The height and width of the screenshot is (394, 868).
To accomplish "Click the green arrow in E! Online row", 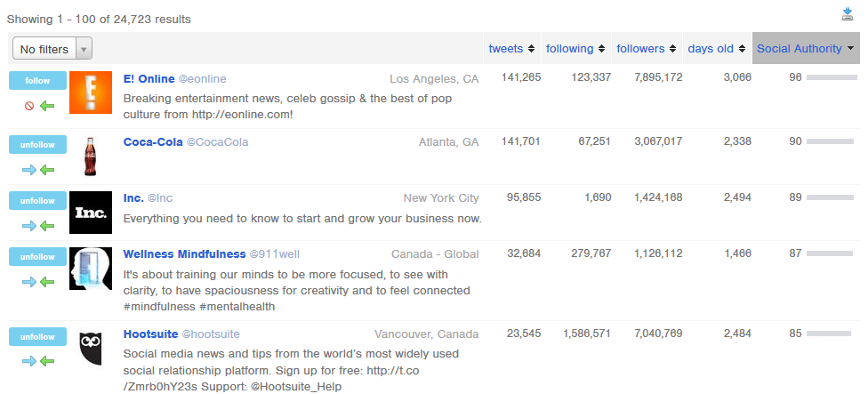I will [48, 106].
